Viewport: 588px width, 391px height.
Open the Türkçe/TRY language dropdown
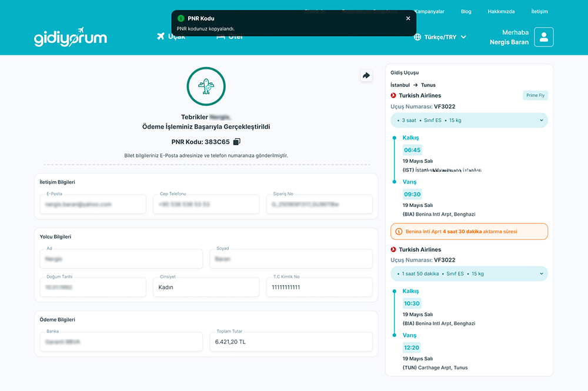(x=440, y=37)
